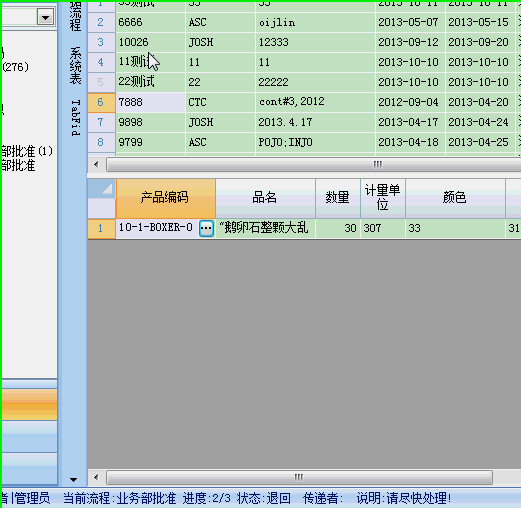This screenshot has height=508, width=521.
Task: Open the product code lookup ellipsis button
Action: (x=206, y=228)
